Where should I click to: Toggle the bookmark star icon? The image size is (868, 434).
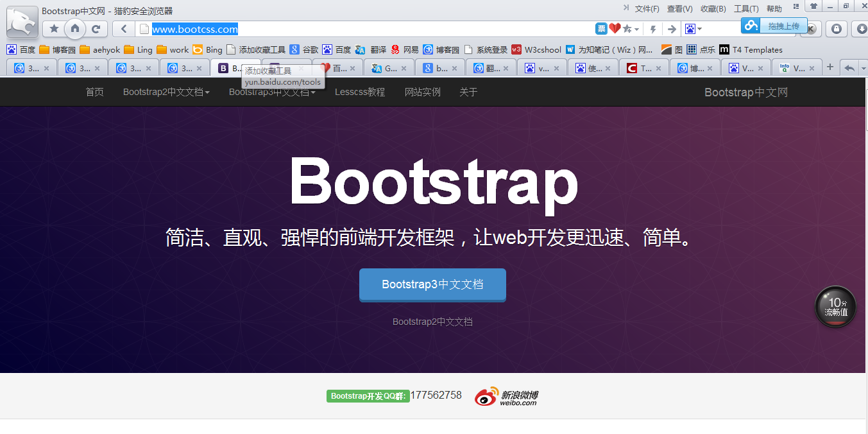click(54, 28)
